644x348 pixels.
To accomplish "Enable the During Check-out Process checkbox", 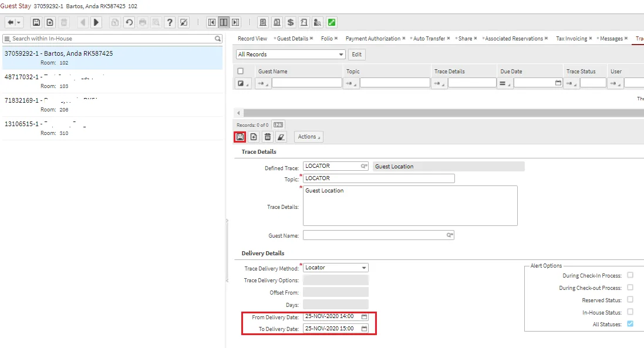I will (x=630, y=288).
